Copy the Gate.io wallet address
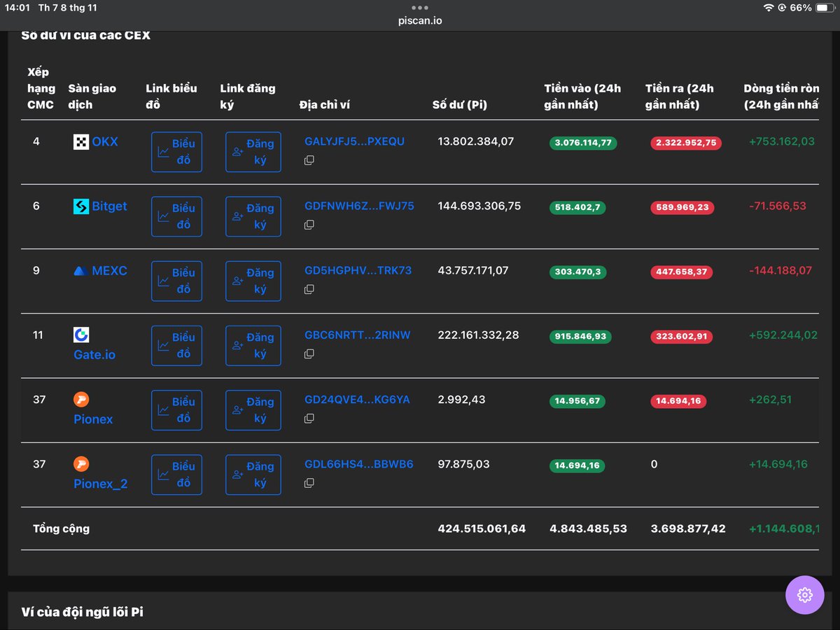The height and width of the screenshot is (630, 840). pos(309,354)
